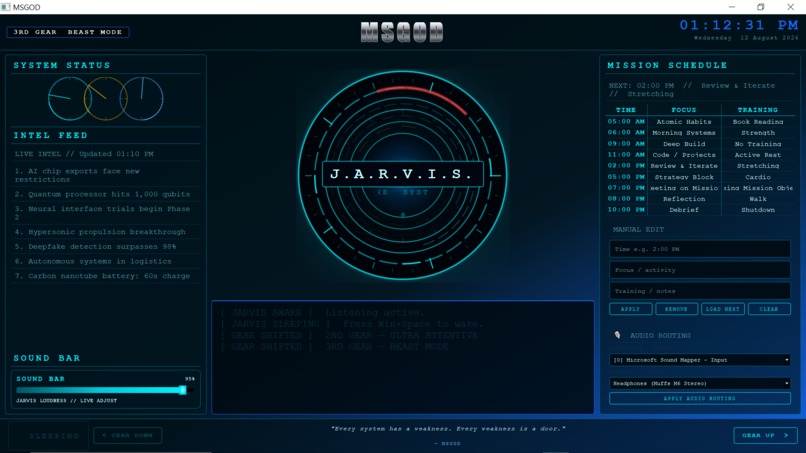Viewport: 806px width, 453px height.
Task: Click the Training / notes input field
Action: click(x=700, y=291)
